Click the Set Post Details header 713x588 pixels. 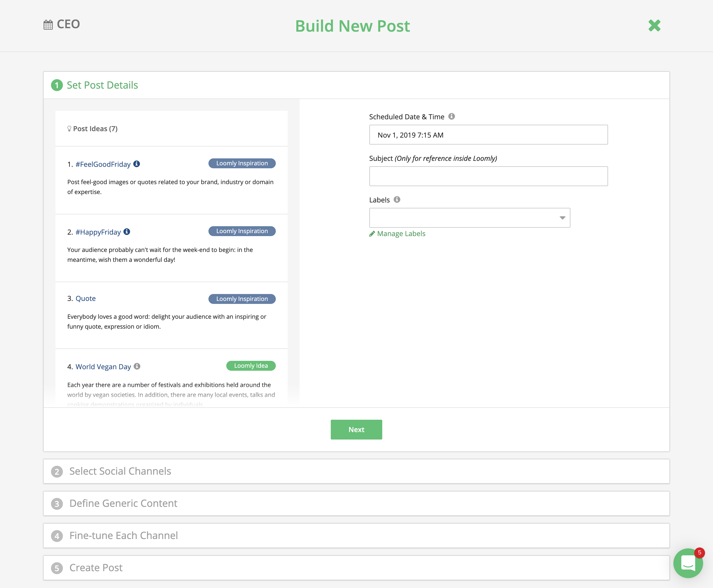pos(102,85)
